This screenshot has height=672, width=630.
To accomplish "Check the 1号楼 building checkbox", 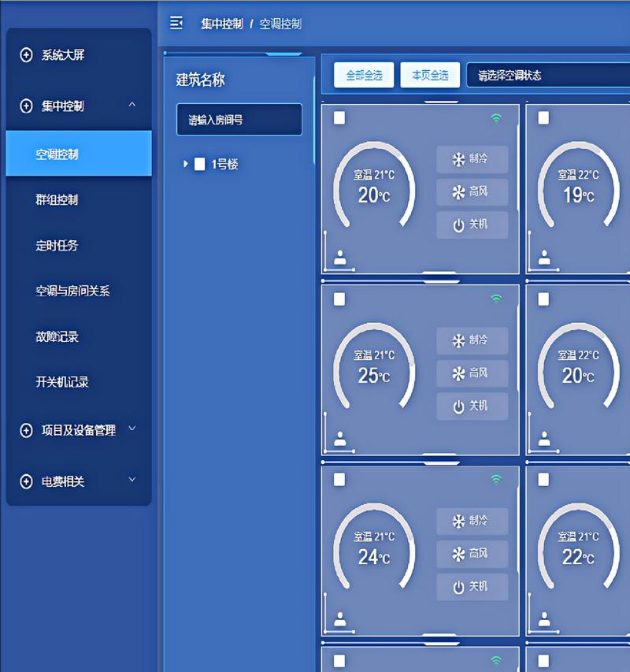I will tap(199, 164).
